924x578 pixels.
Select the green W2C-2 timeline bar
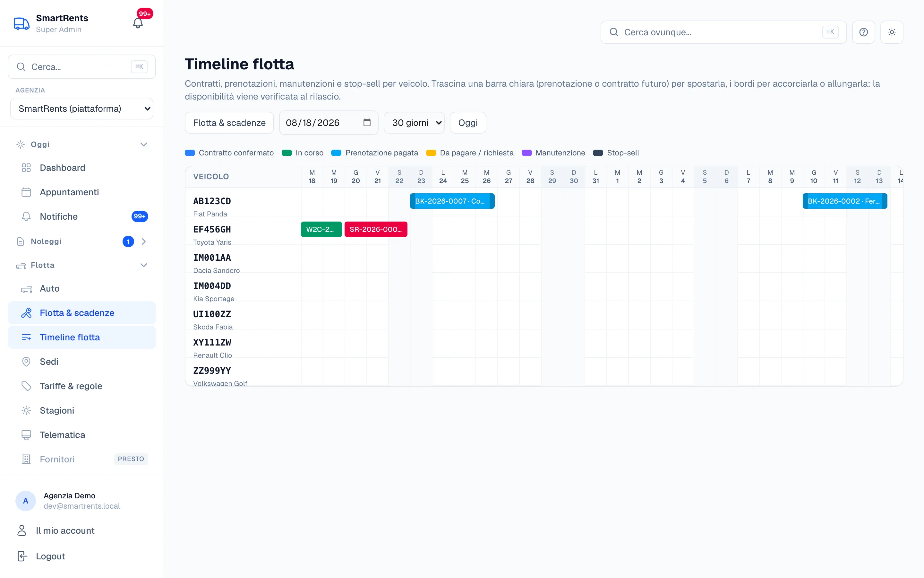coord(321,229)
